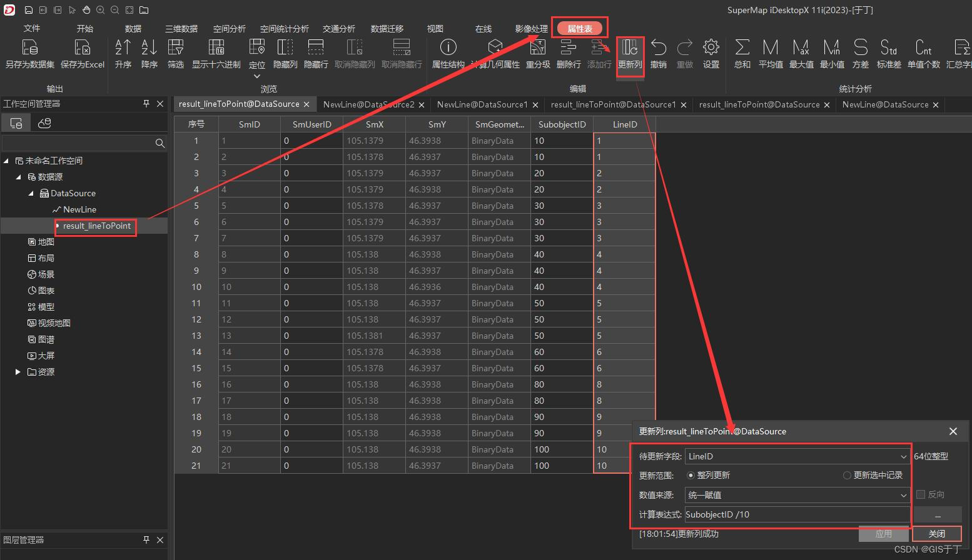This screenshot has width=972, height=560.
Task: Toggle the 反向 checkbox
Action: [921, 494]
